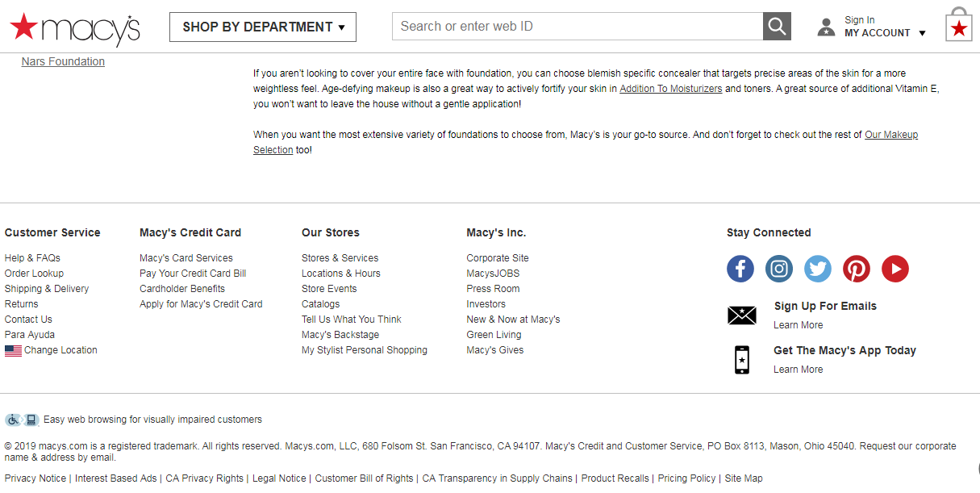Open CA Privacy Rights
Image resolution: width=980 pixels, height=493 pixels.
pyautogui.click(x=205, y=478)
